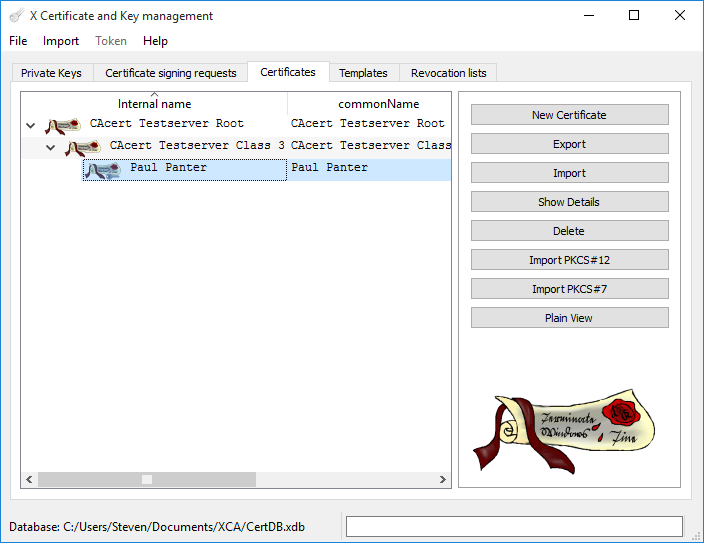
Task: Click the Import PKCS#12 button
Action: [x=569, y=260]
